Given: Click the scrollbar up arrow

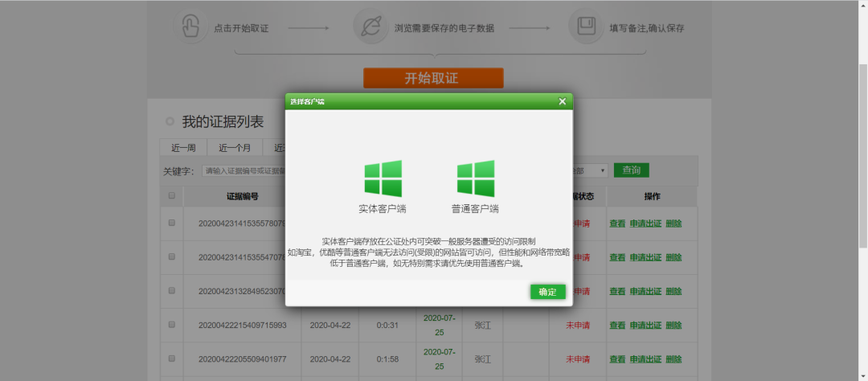Looking at the screenshot, I should tap(863, 5).
